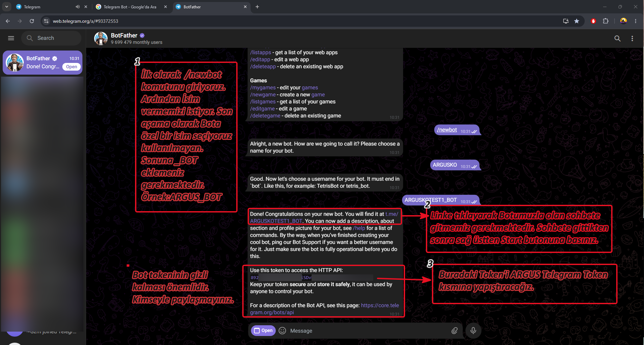The image size is (644, 345).
Task: Open the Telegram hamburger menu
Action: (x=11, y=38)
